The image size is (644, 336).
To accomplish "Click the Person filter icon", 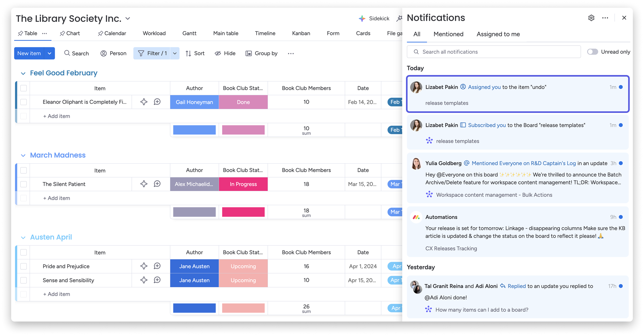I will click(x=103, y=53).
